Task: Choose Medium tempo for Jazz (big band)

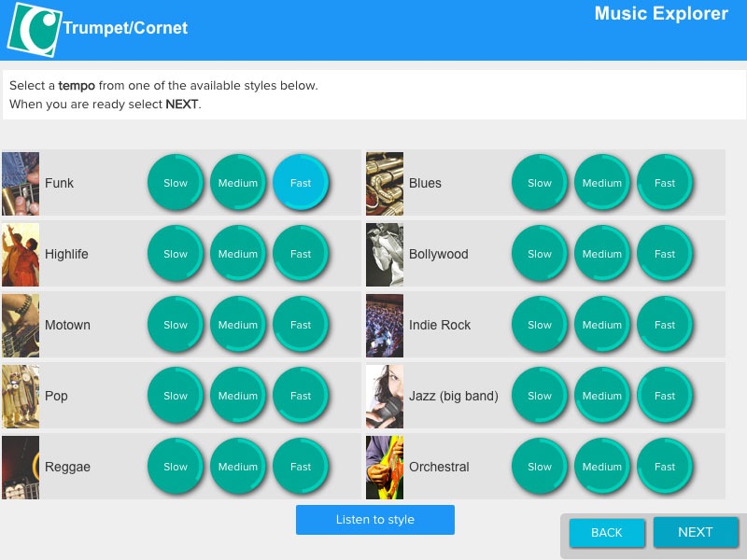Action: [602, 396]
